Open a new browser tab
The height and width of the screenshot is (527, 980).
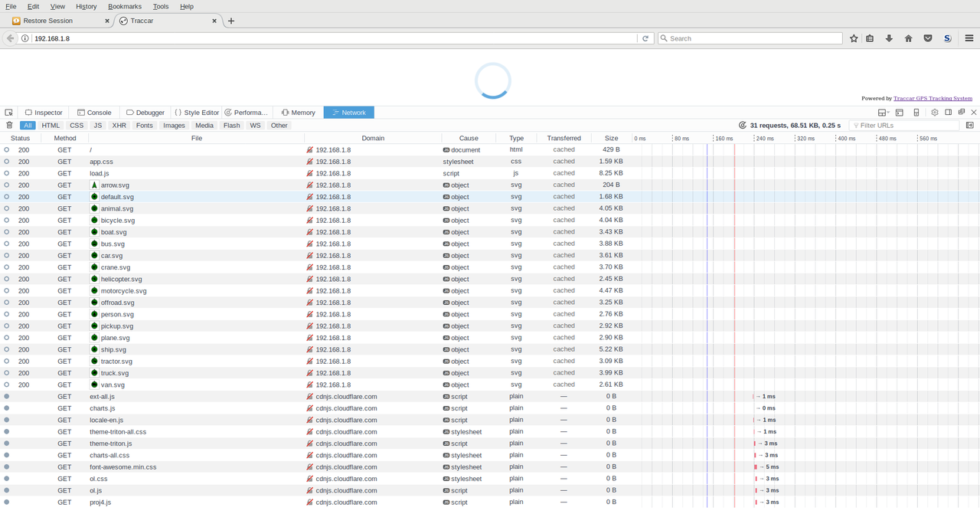click(231, 21)
